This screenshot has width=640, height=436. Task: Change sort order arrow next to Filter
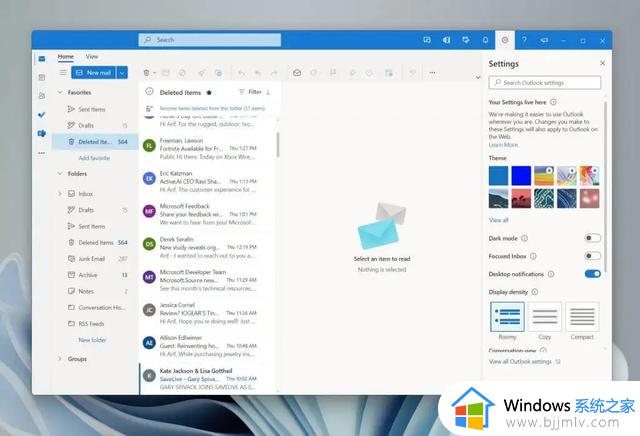[x=268, y=92]
